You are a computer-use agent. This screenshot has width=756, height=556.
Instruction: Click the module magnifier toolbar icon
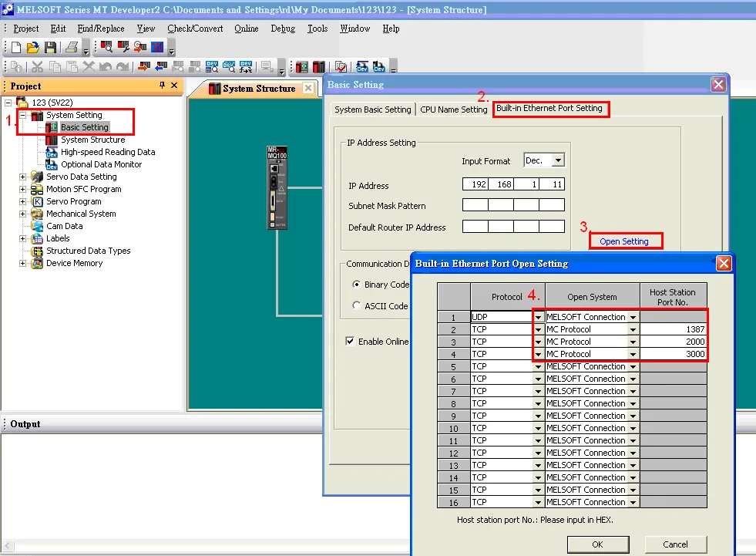point(106,47)
